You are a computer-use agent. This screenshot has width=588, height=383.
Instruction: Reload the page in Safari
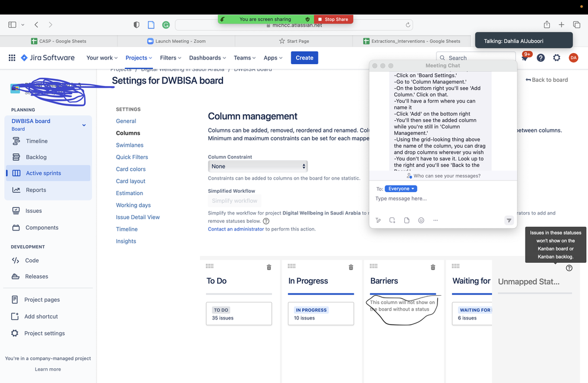(408, 25)
